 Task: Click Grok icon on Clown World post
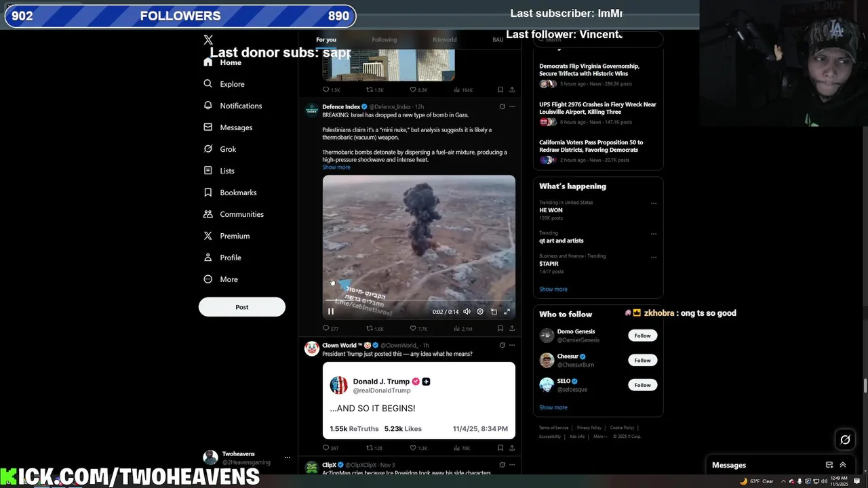click(x=502, y=345)
